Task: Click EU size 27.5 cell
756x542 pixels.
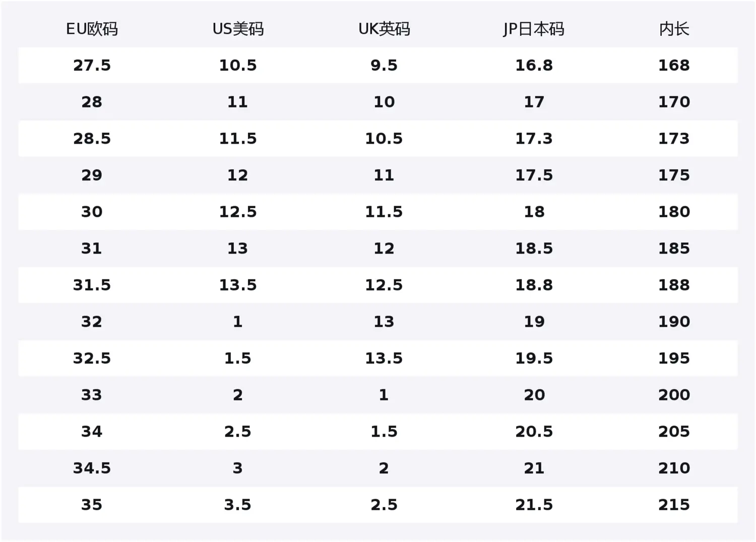Action: tap(92, 66)
